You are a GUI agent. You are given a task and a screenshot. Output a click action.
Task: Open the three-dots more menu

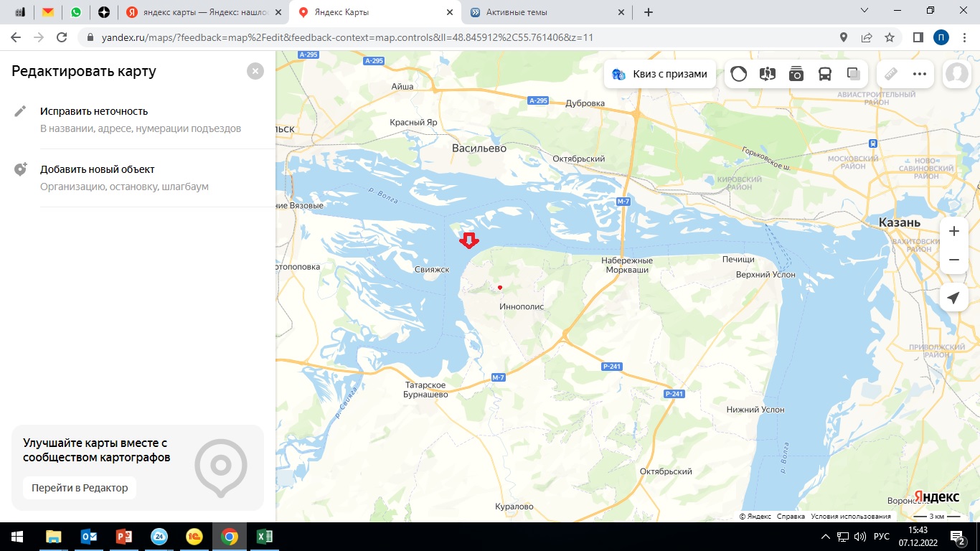(920, 74)
